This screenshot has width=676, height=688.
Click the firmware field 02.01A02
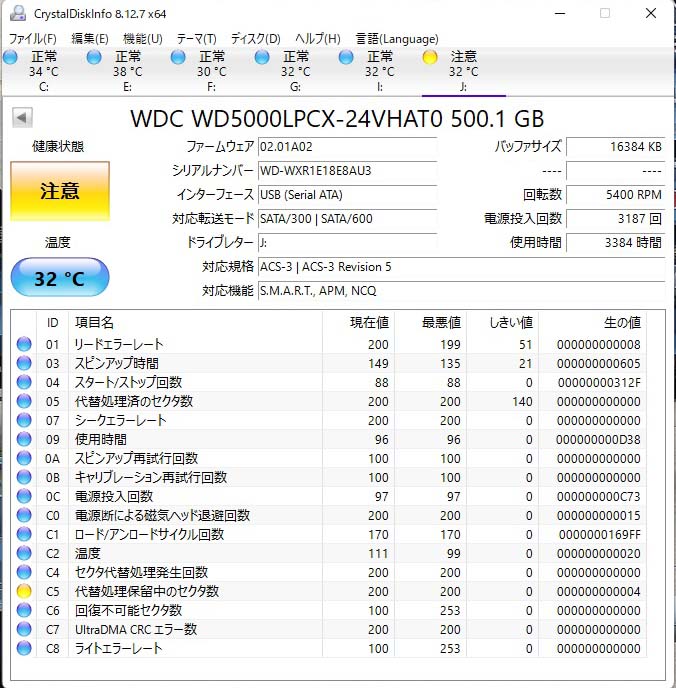tap(347, 147)
